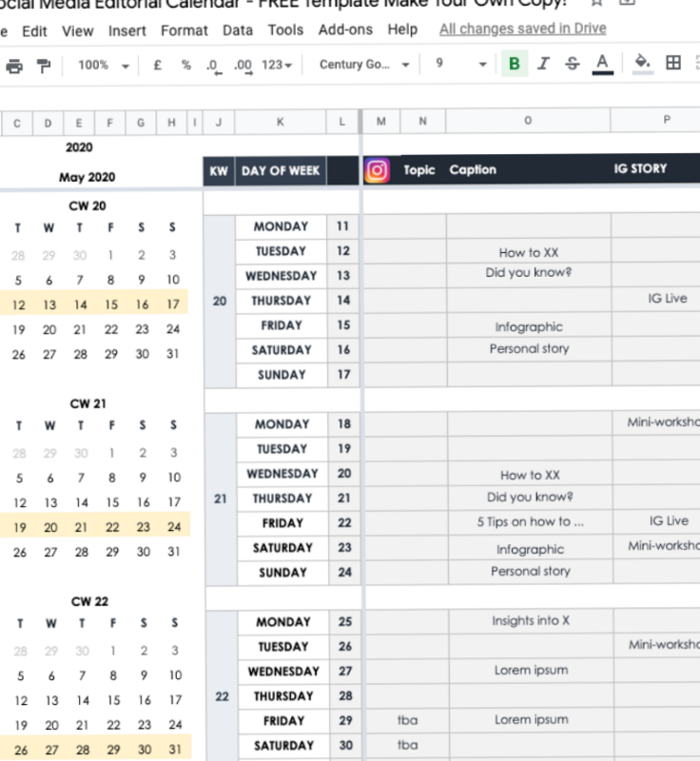Select column O header
This screenshot has height=761, width=700.
[x=528, y=121]
